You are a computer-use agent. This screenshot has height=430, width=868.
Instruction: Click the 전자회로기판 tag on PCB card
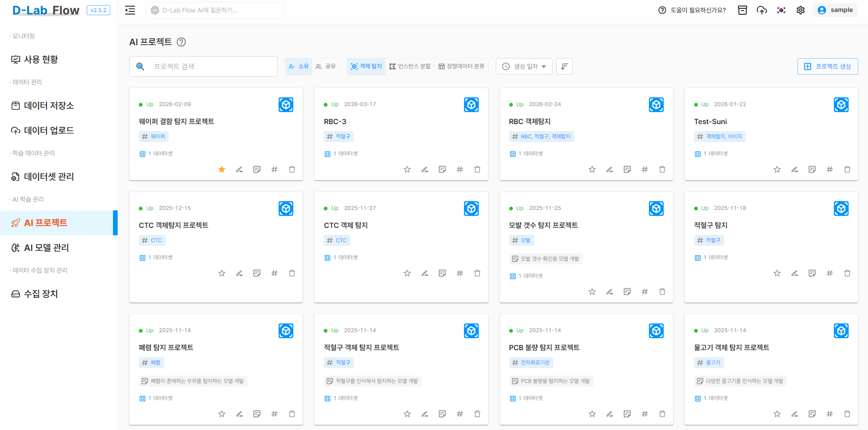click(x=531, y=363)
